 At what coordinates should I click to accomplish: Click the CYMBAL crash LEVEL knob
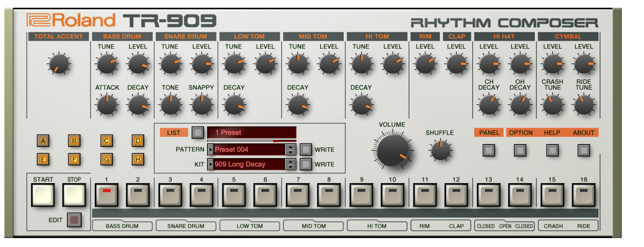tap(552, 64)
